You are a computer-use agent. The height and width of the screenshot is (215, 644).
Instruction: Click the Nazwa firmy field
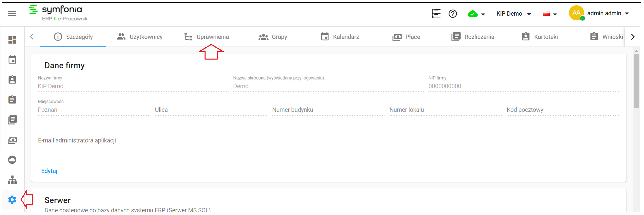(133, 86)
